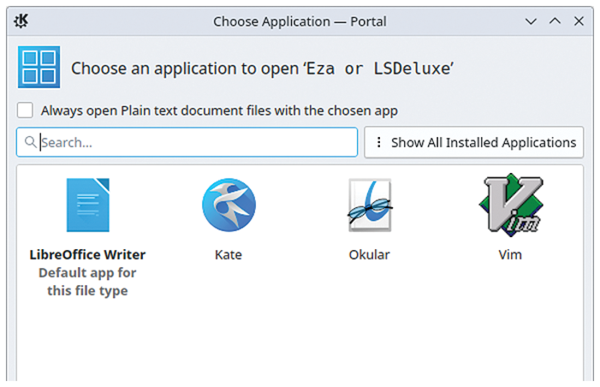Enable always open Plain text files checkbox
This screenshot has width=600, height=387.
[x=25, y=110]
